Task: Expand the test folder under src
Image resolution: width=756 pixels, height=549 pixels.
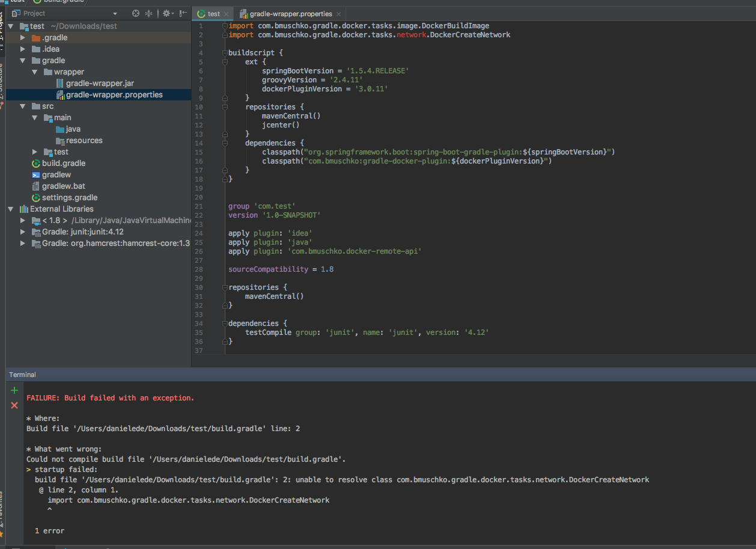Action: [34, 152]
